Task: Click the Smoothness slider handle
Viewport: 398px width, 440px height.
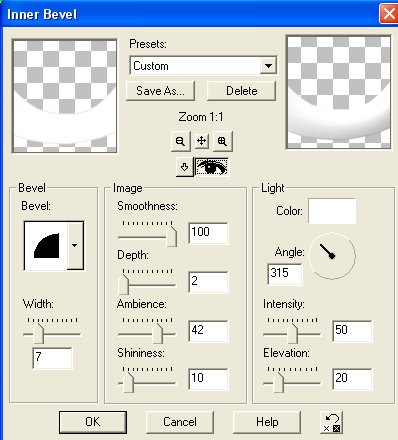Action: [171, 236]
